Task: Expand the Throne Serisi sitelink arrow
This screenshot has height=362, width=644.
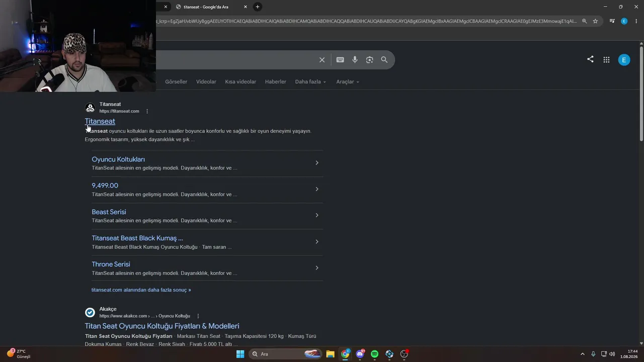Action: tap(317, 268)
